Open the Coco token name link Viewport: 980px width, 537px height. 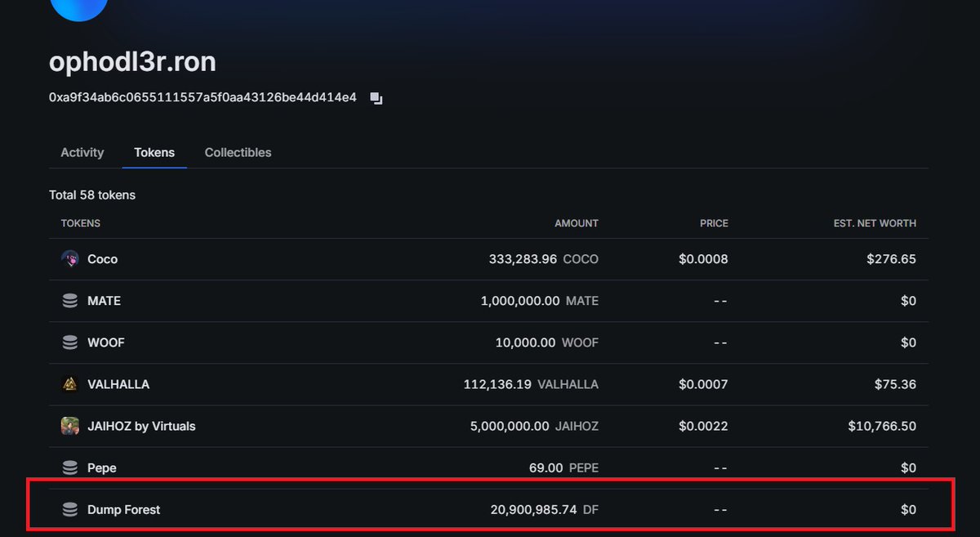103,259
